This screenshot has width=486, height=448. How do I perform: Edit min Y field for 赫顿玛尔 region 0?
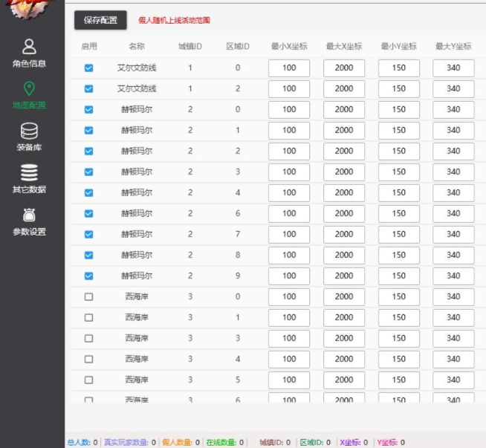pyautogui.click(x=398, y=109)
